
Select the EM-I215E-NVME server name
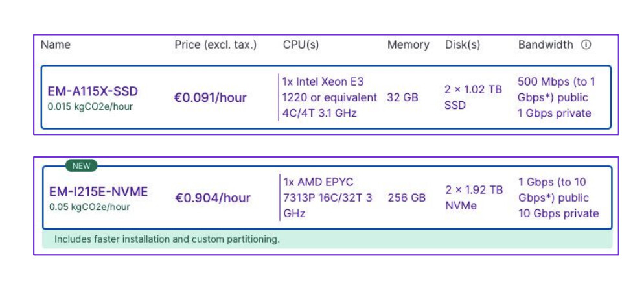tap(98, 191)
